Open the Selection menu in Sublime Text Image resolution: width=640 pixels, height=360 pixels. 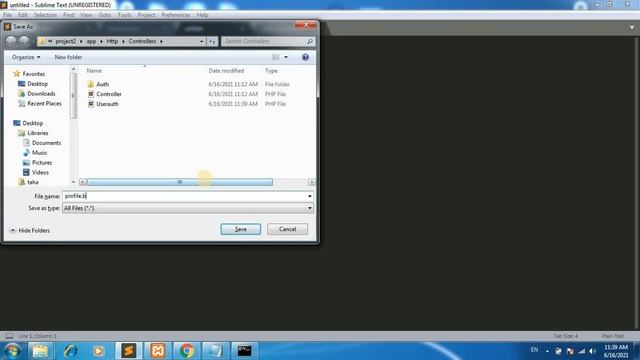tap(45, 15)
